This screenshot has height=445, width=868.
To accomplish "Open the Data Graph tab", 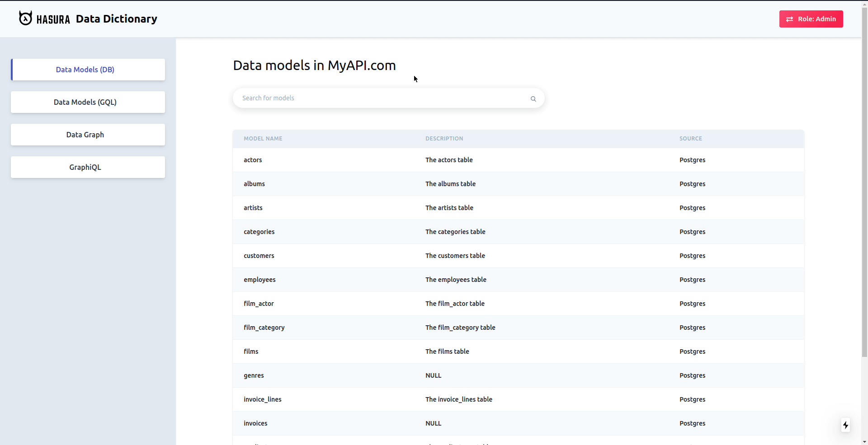I will click(88, 135).
